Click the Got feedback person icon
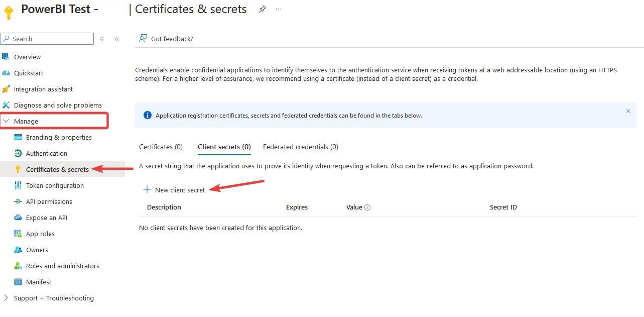Image resolution: width=644 pixels, height=317 pixels. tap(143, 39)
